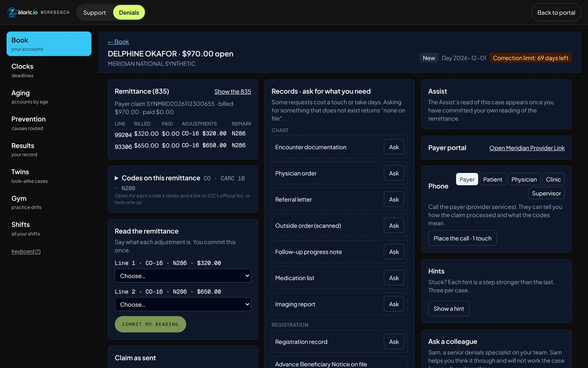Screen dimensions: 588x368
Task: Open the Line 1 reading dropdown
Action: coord(183,276)
